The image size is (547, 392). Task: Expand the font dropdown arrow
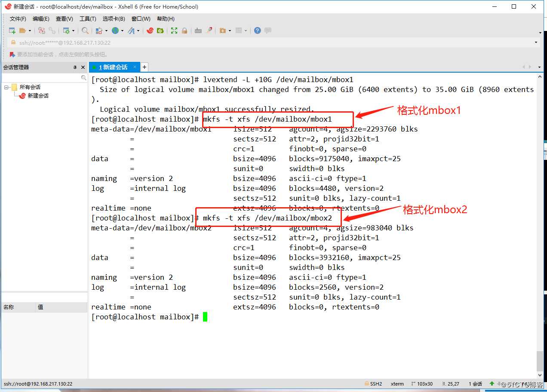pos(138,31)
